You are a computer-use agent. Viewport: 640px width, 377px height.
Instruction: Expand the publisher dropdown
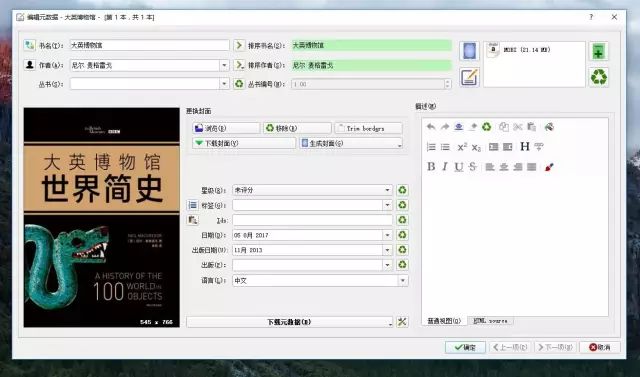pyautogui.click(x=387, y=265)
